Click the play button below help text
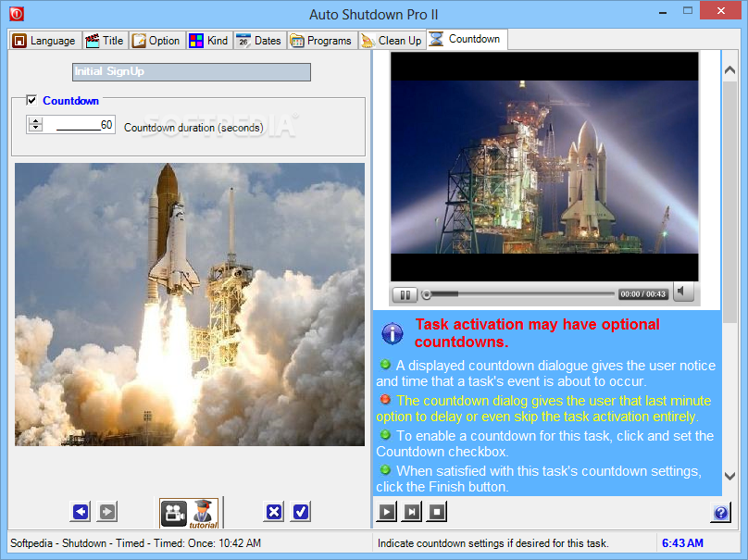748x560 pixels. click(x=386, y=512)
